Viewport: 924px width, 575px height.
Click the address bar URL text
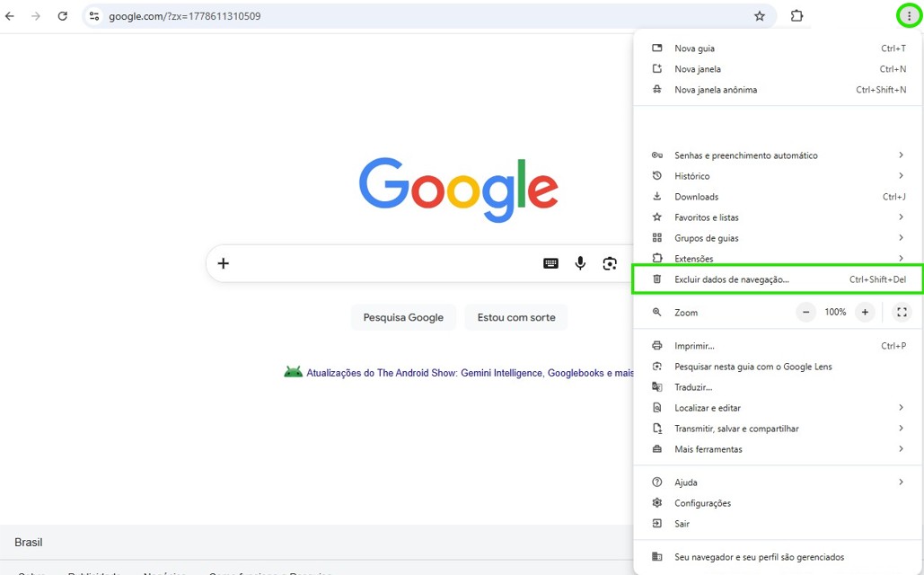pyautogui.click(x=184, y=16)
